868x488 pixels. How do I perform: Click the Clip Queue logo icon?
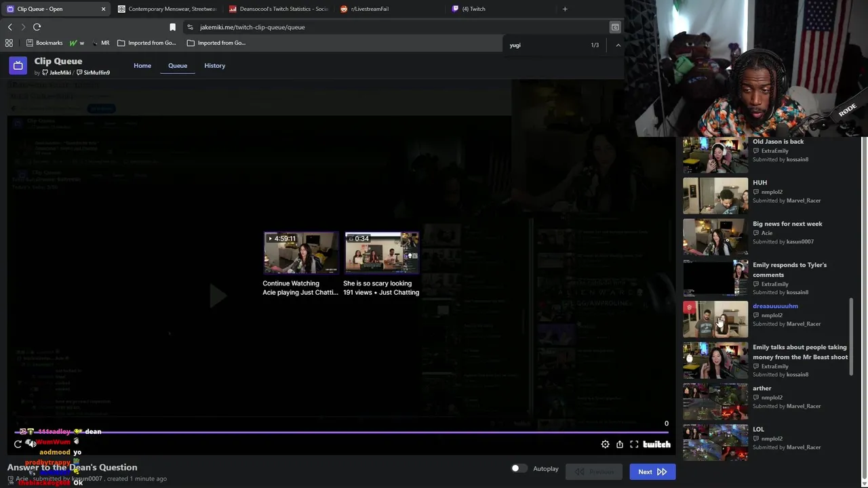tap(18, 66)
